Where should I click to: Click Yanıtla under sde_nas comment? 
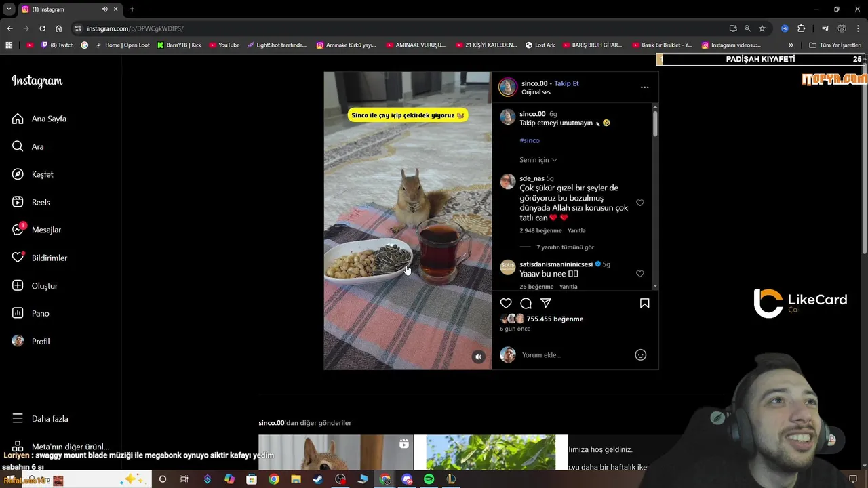pyautogui.click(x=576, y=230)
